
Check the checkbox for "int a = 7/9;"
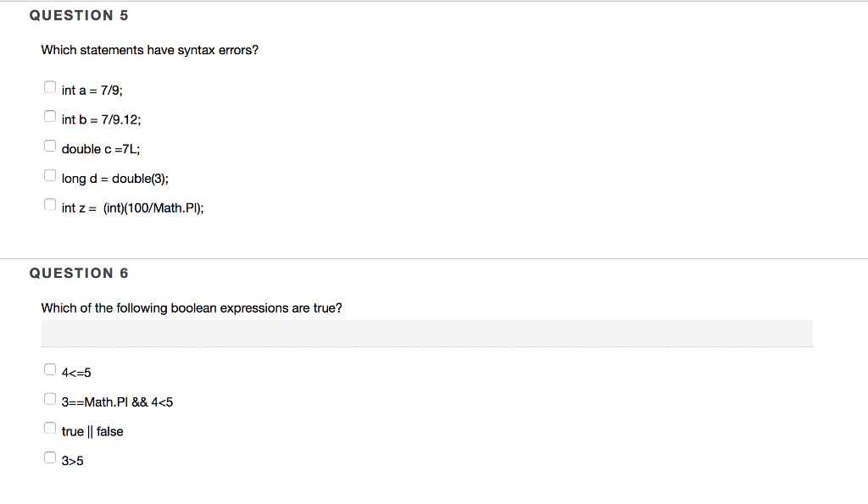pos(50,86)
